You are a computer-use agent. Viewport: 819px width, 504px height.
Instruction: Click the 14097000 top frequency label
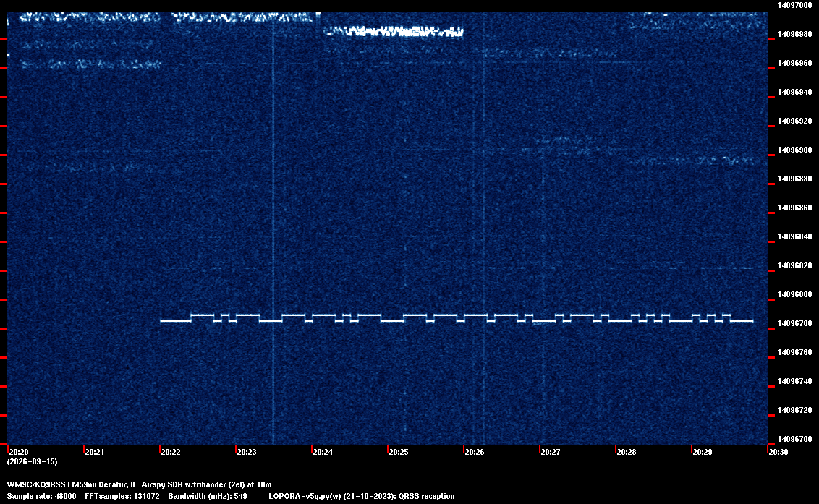click(x=795, y=5)
